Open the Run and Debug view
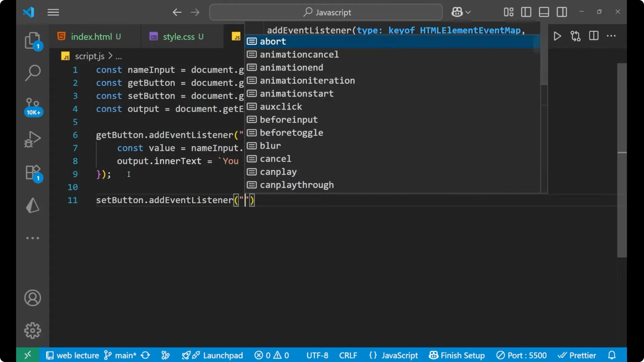This screenshot has height=362, width=644. click(33, 139)
